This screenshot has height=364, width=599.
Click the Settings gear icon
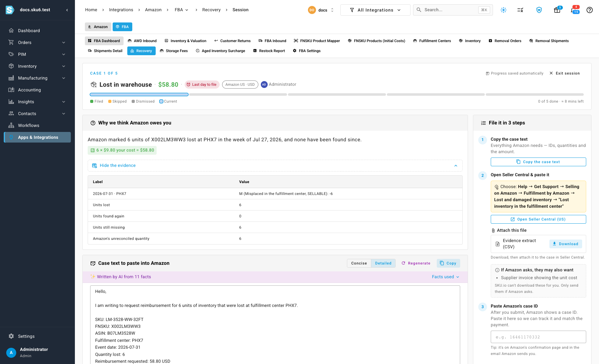click(11, 336)
